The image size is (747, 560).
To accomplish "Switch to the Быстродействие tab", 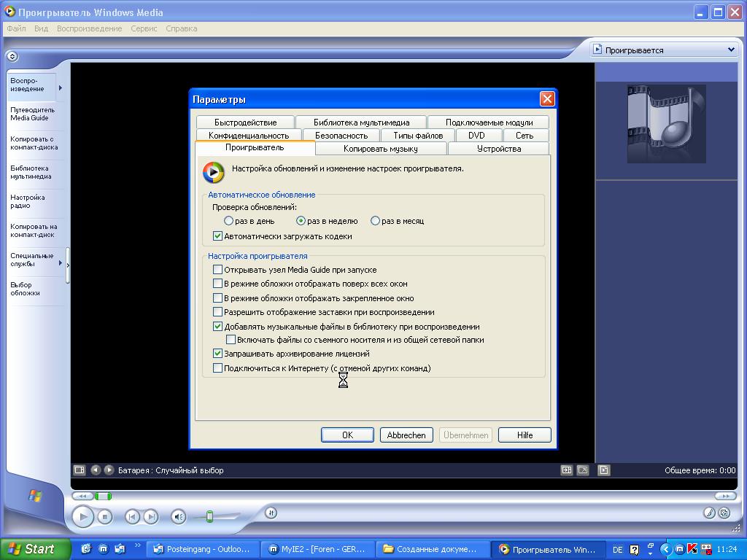I will tap(245, 122).
